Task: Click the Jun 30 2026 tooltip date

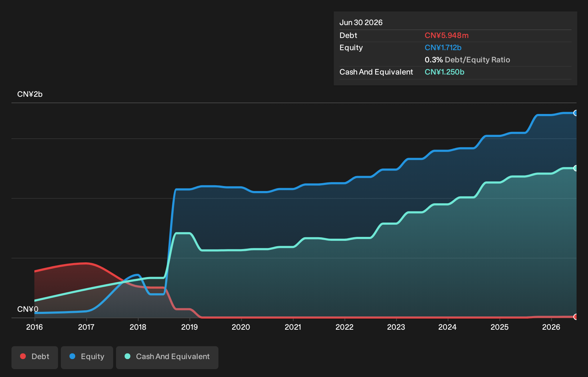Action: click(361, 23)
